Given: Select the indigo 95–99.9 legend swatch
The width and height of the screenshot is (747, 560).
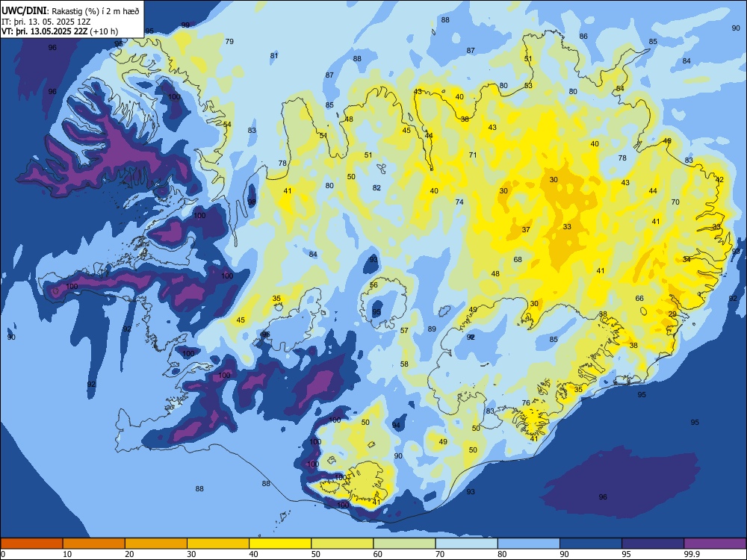Looking at the screenshot, I should [653, 544].
